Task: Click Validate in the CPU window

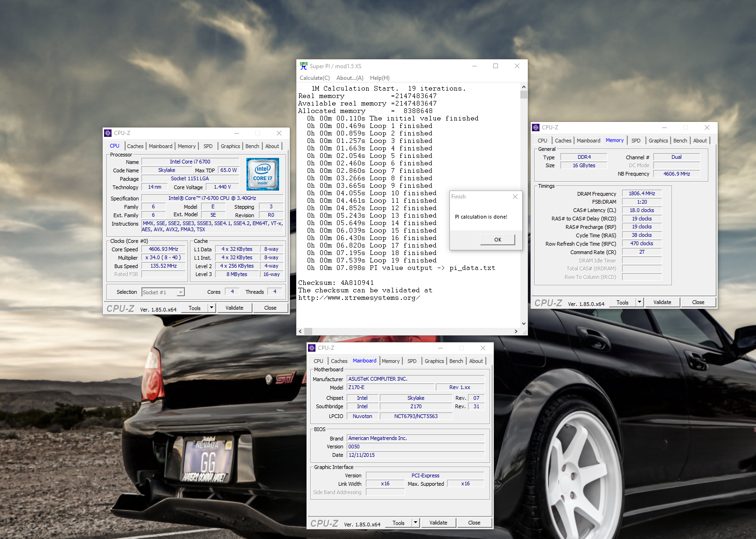Action: click(234, 308)
